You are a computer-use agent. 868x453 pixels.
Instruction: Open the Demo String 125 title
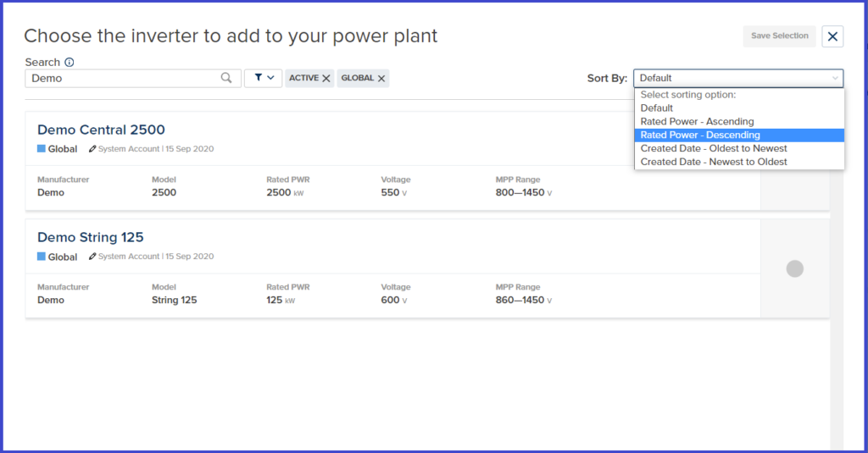(90, 237)
